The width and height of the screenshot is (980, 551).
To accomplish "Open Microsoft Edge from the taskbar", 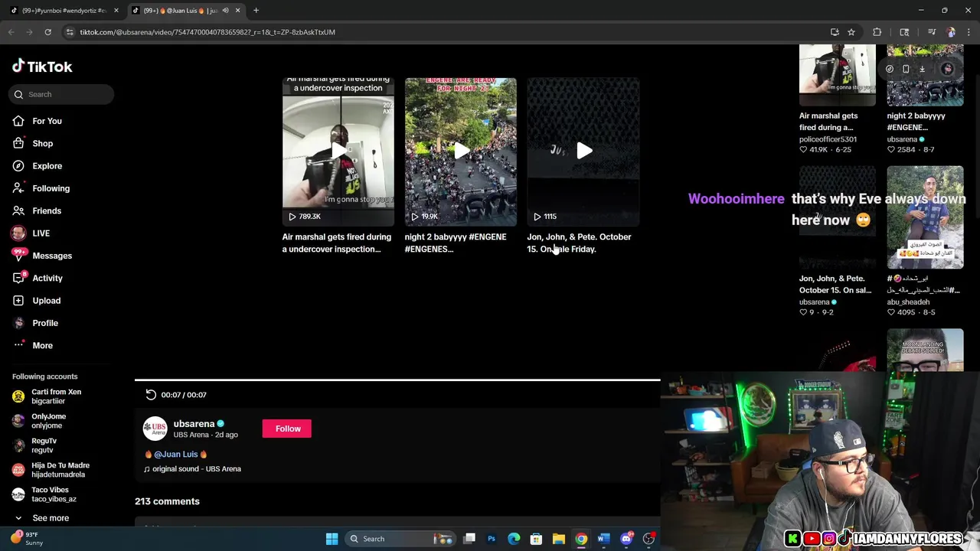I will (x=514, y=539).
